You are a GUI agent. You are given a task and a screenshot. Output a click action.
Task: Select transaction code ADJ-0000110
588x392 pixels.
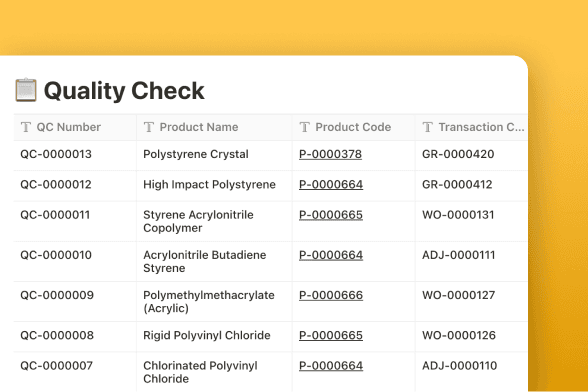[459, 366]
